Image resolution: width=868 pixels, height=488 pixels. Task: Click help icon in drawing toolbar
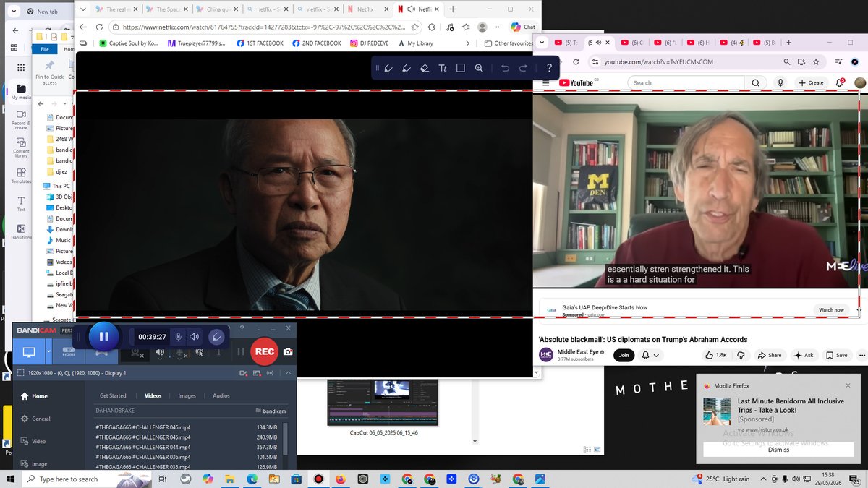pos(549,68)
